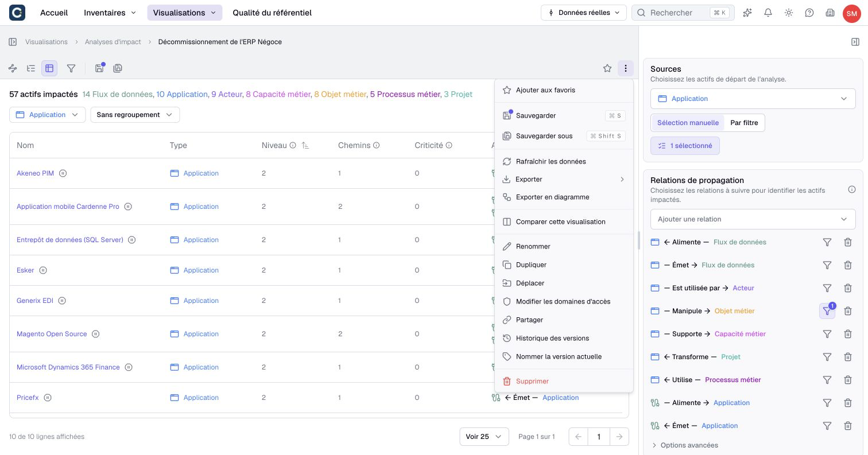Choose Sauvegarder sous in the menu

564,136
